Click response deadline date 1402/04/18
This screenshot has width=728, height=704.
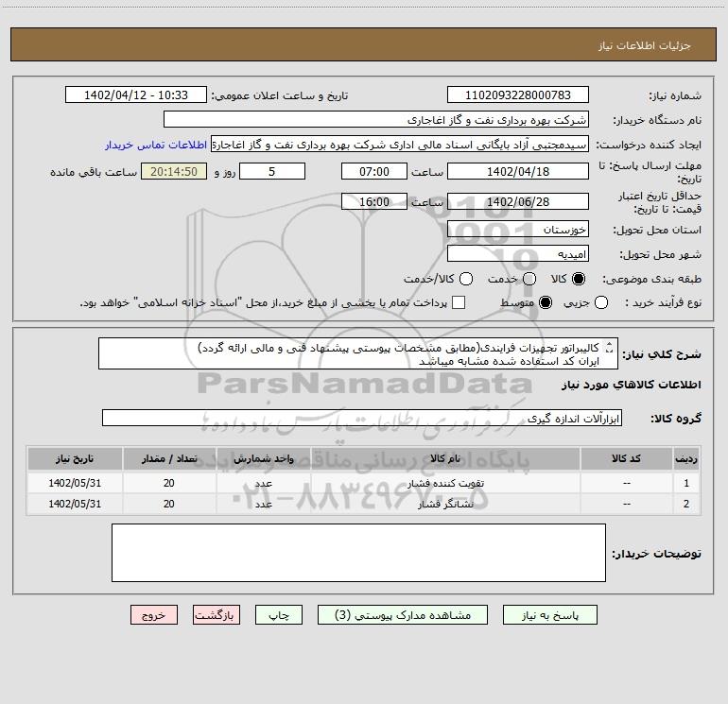(518, 171)
